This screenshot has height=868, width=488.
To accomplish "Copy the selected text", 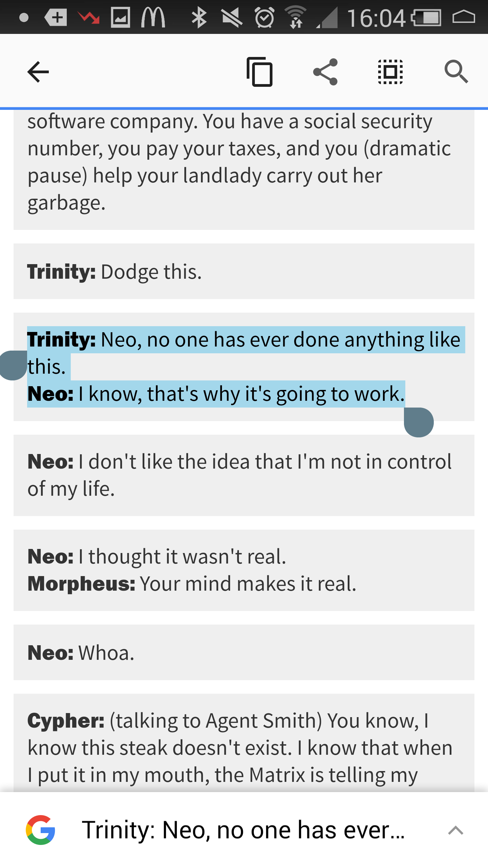I will click(260, 72).
